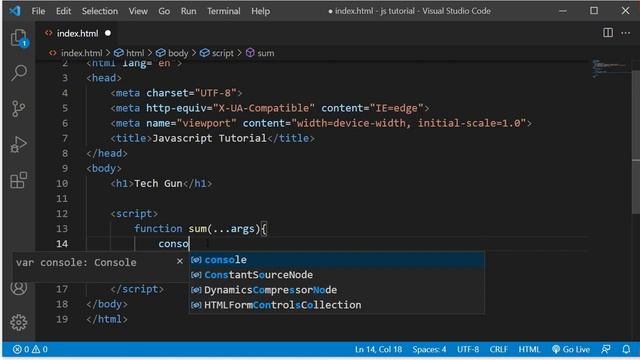
Task: Open the Selection menu
Action: click(x=100, y=11)
